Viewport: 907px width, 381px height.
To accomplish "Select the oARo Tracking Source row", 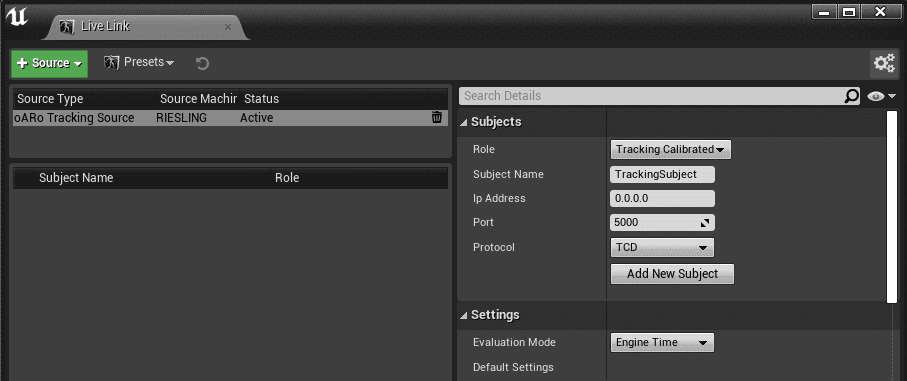I will (x=230, y=118).
